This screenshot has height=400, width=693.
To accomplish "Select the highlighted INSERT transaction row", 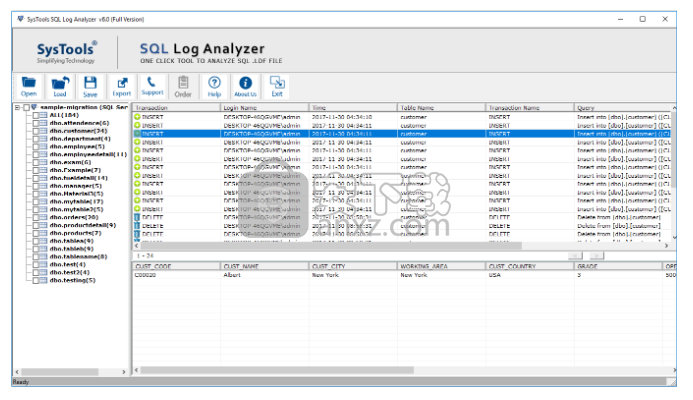I will (x=402, y=133).
